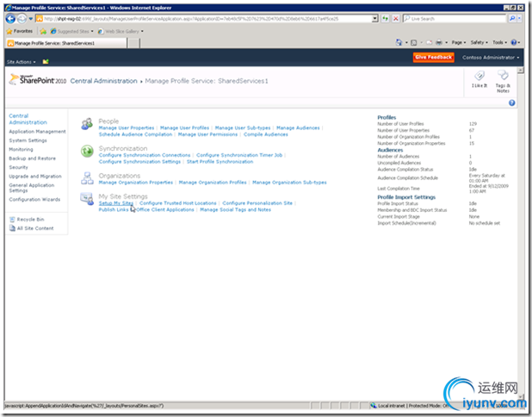Screen dimensions: 532x417
Task: Click the Home icon in command bar
Action: (x=399, y=42)
